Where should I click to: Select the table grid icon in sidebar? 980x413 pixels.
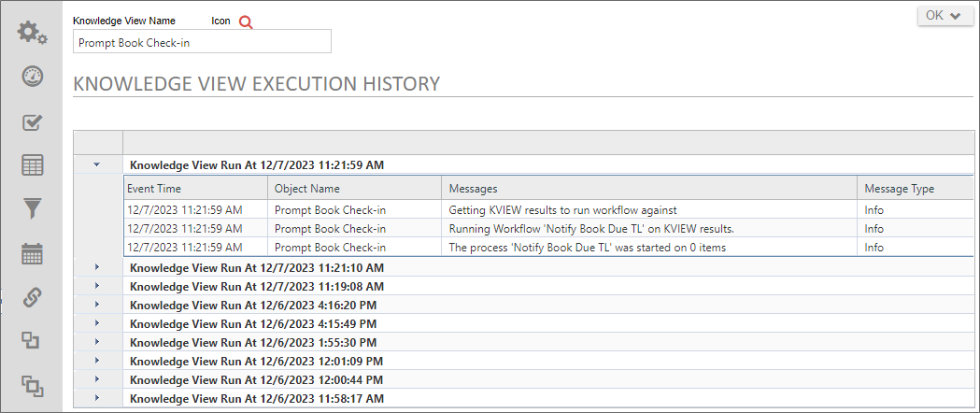tap(33, 165)
